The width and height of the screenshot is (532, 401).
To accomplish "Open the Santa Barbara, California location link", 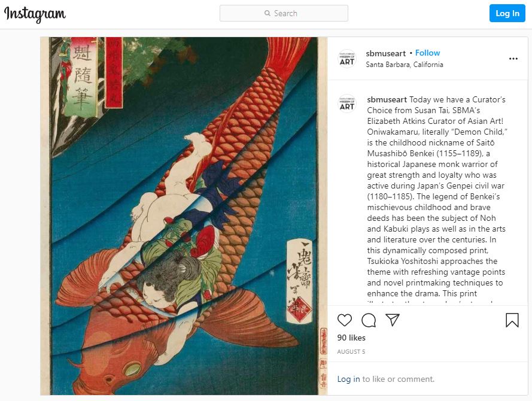I will pos(405,65).
